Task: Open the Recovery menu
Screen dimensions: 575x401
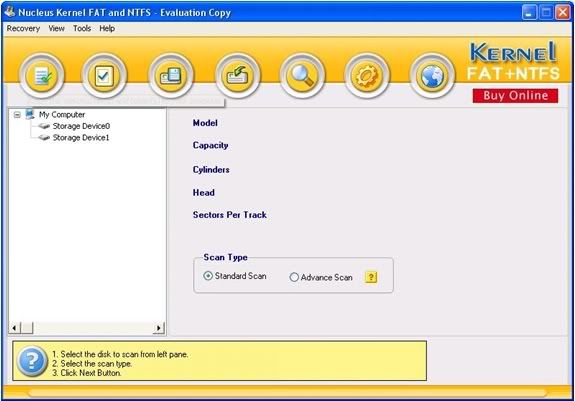Action: tap(23, 28)
